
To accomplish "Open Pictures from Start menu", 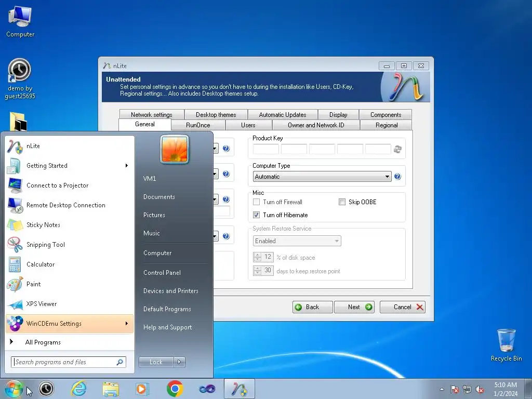I will pos(154,215).
